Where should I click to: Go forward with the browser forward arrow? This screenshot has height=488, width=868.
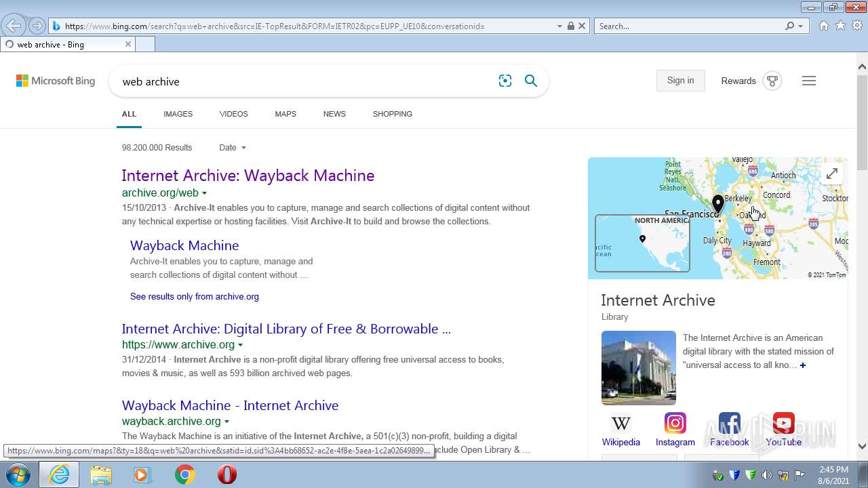click(37, 26)
